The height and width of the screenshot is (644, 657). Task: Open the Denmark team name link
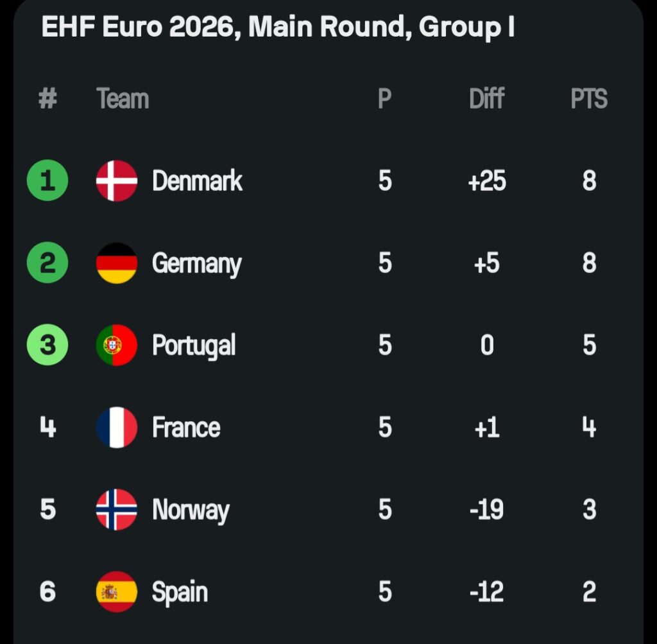(x=197, y=181)
